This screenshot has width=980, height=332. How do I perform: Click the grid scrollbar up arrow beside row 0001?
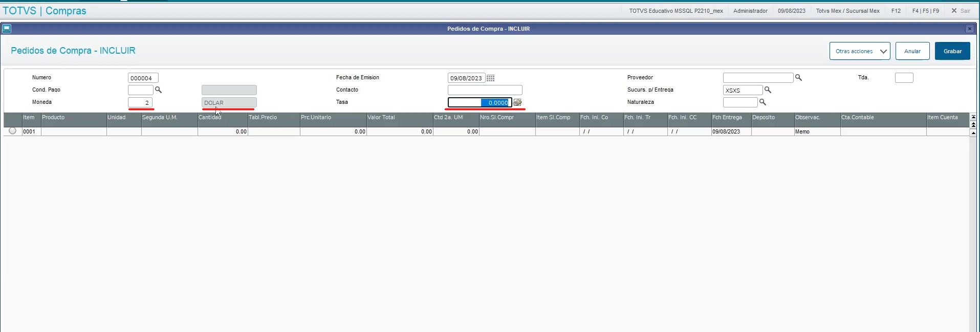973,132
